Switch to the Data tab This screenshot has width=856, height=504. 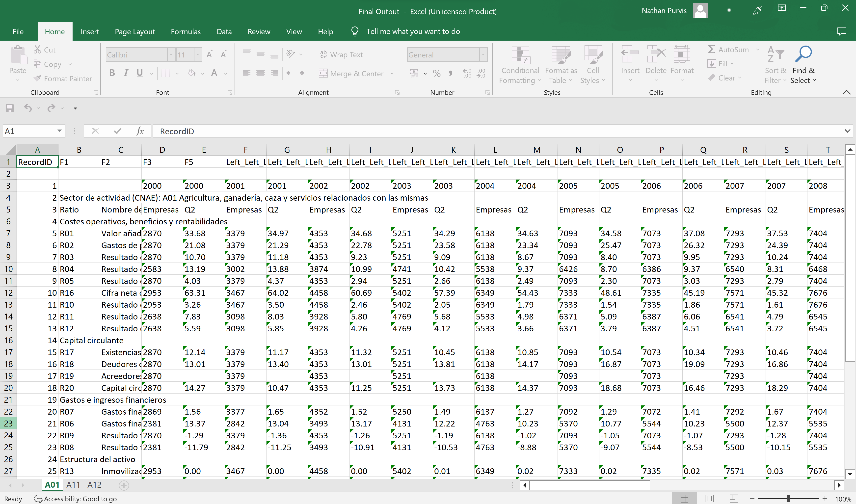click(x=224, y=31)
